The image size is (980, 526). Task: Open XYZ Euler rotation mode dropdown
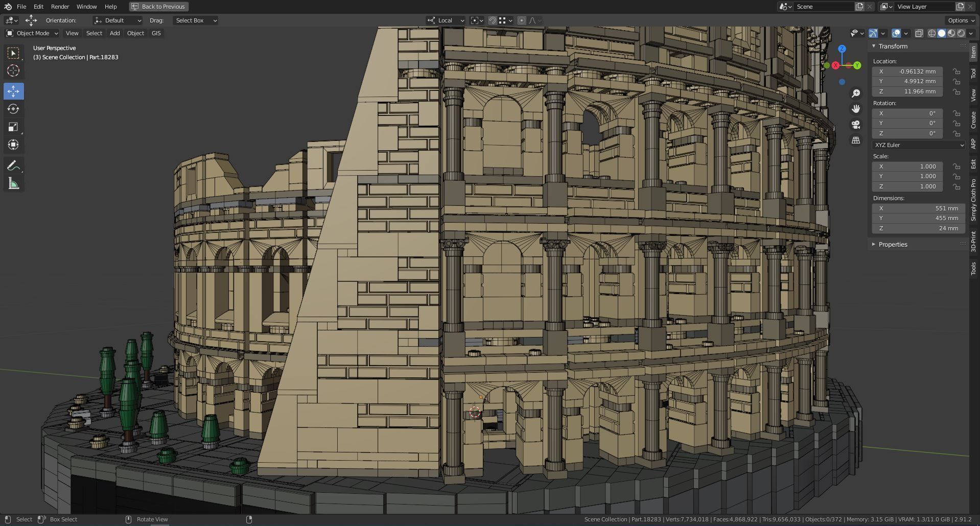point(918,145)
